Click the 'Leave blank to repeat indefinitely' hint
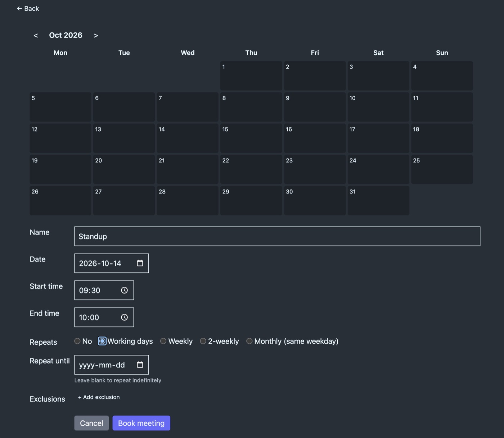 point(118,380)
